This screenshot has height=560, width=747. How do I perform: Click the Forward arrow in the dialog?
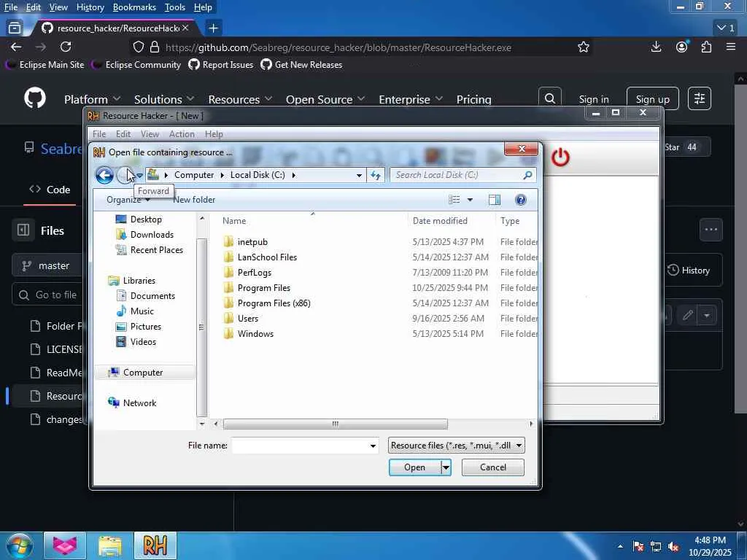tap(125, 175)
